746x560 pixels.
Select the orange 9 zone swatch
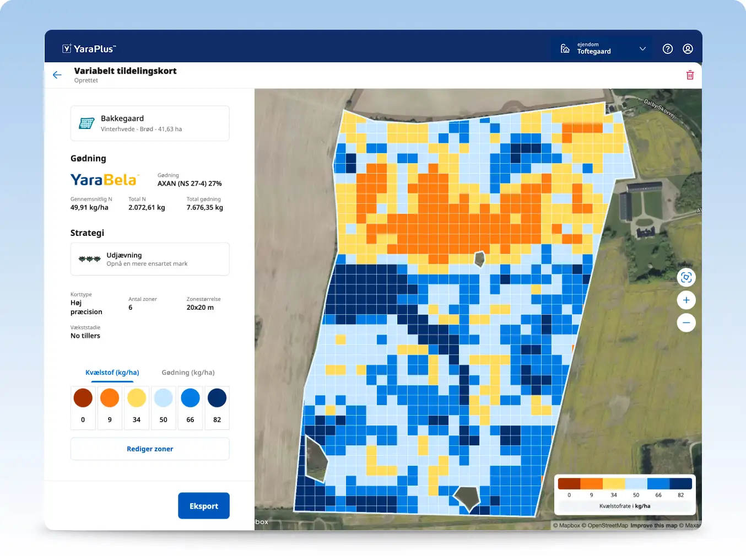pos(110,398)
